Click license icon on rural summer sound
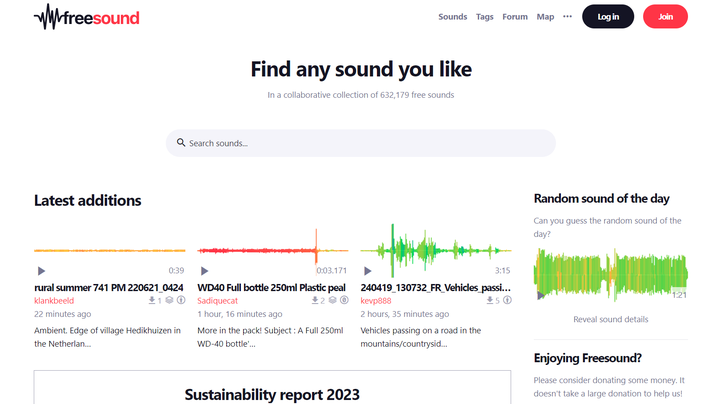Image resolution: width=720 pixels, height=404 pixels. [x=181, y=300]
